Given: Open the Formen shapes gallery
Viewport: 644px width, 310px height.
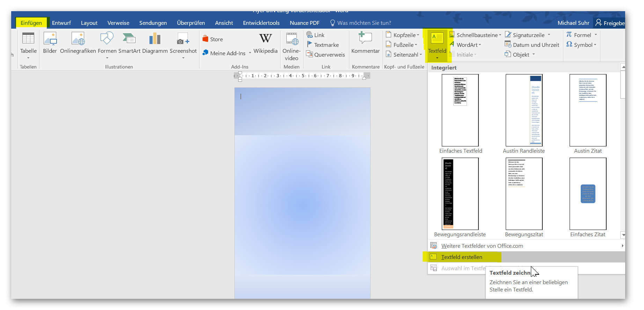Looking at the screenshot, I should [107, 45].
